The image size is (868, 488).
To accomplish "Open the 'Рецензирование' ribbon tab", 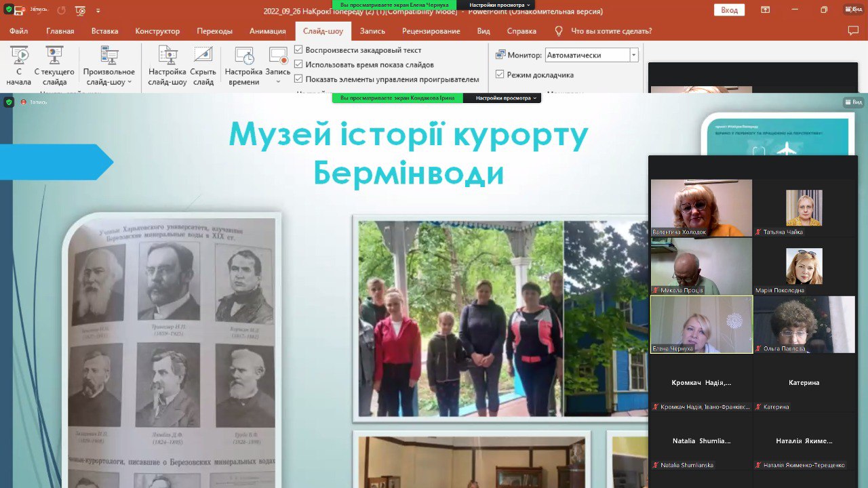I will (431, 31).
